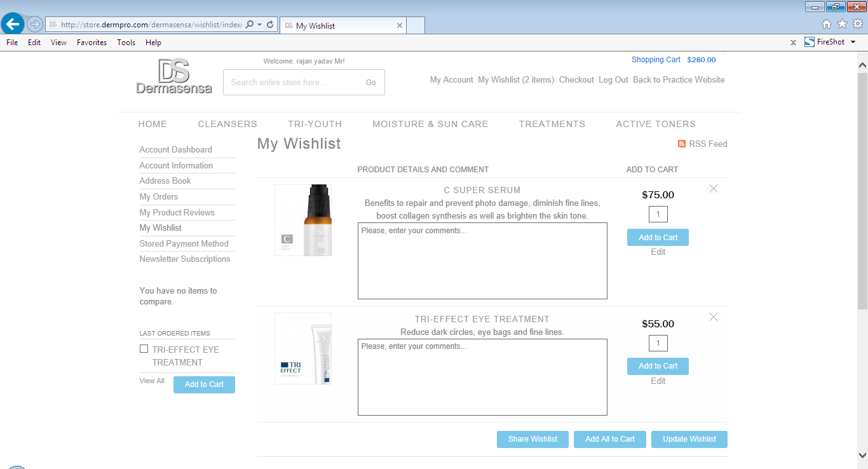The height and width of the screenshot is (469, 868).
Task: Go back using the browser back arrow
Action: click(13, 24)
